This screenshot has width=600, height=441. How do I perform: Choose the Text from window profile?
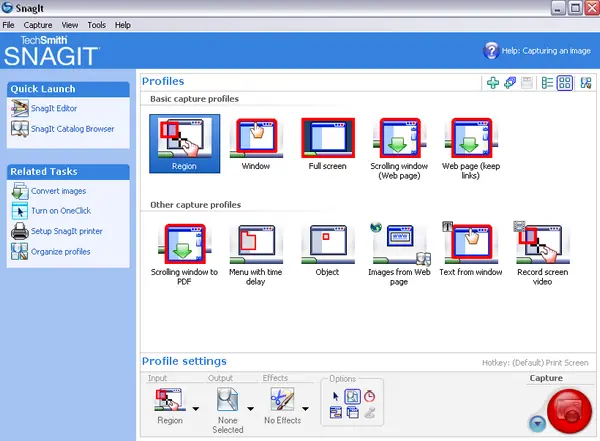click(x=471, y=249)
